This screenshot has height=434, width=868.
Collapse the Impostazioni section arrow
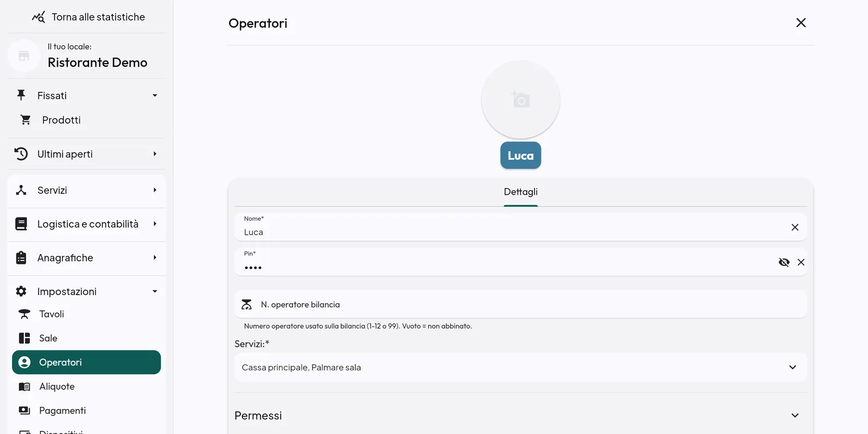tap(155, 291)
